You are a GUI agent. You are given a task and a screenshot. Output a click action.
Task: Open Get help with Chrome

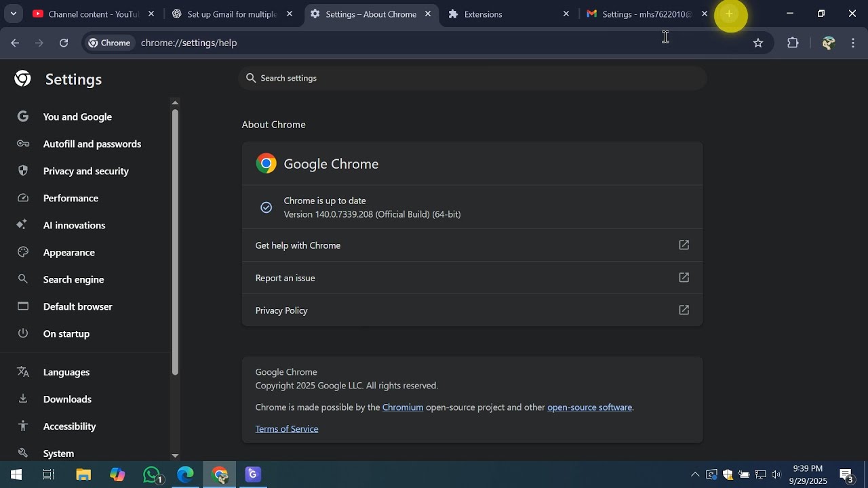472,245
